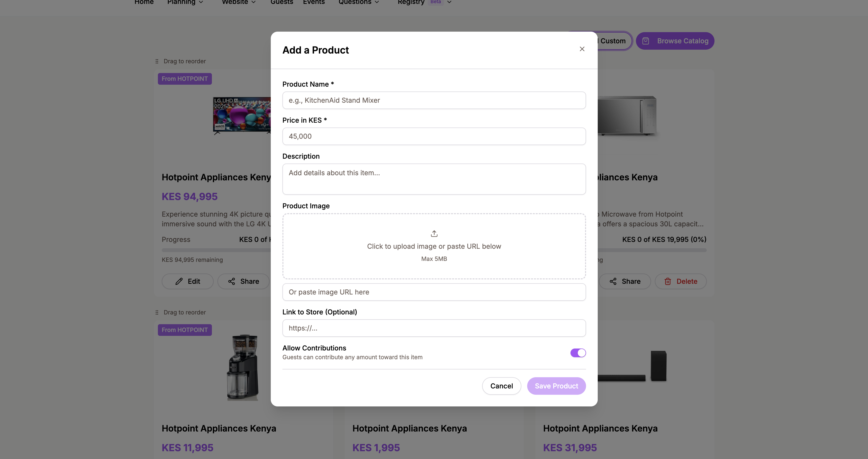
Task: Click the Edit pencil icon on Hotpoint item
Action: (x=179, y=281)
